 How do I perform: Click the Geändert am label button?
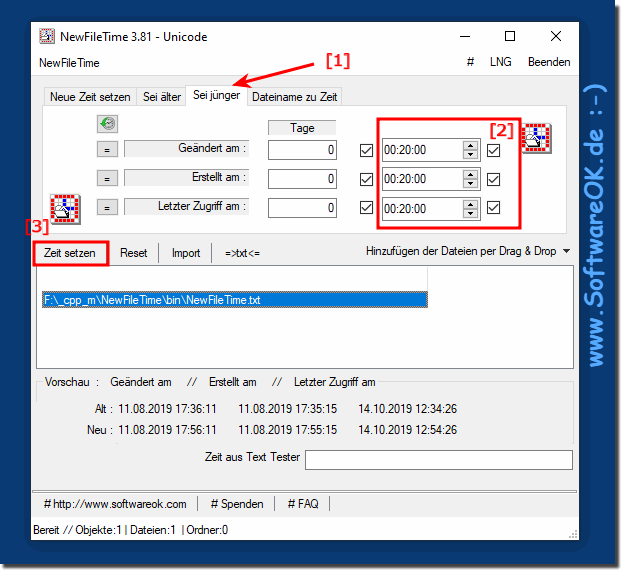186,148
